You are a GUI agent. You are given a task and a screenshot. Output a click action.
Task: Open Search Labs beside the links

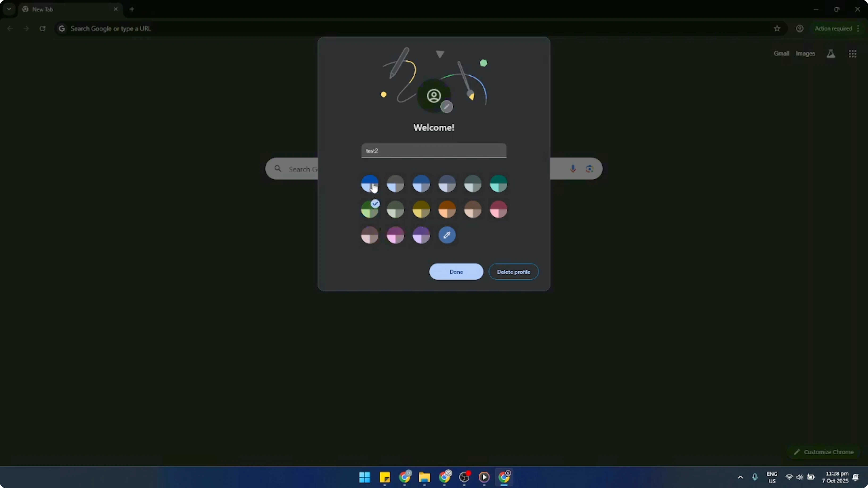tap(830, 54)
